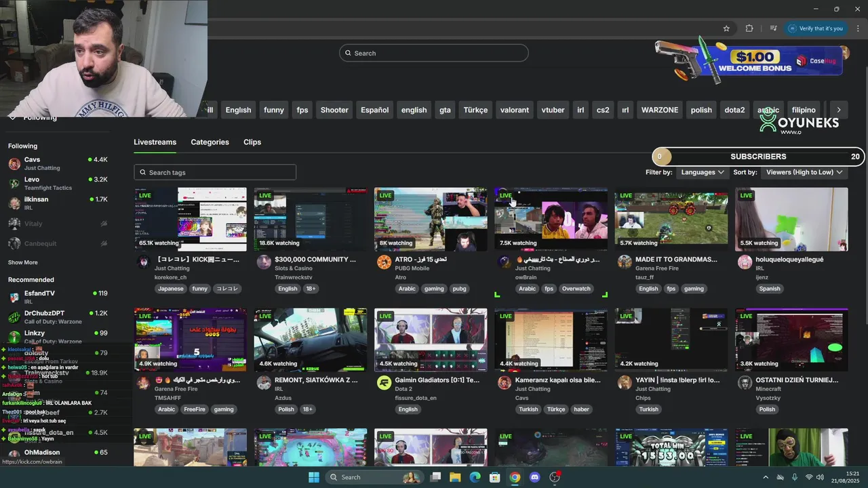Select the WARZONE tag chip
Screen dimensions: 868x488
[660, 110]
